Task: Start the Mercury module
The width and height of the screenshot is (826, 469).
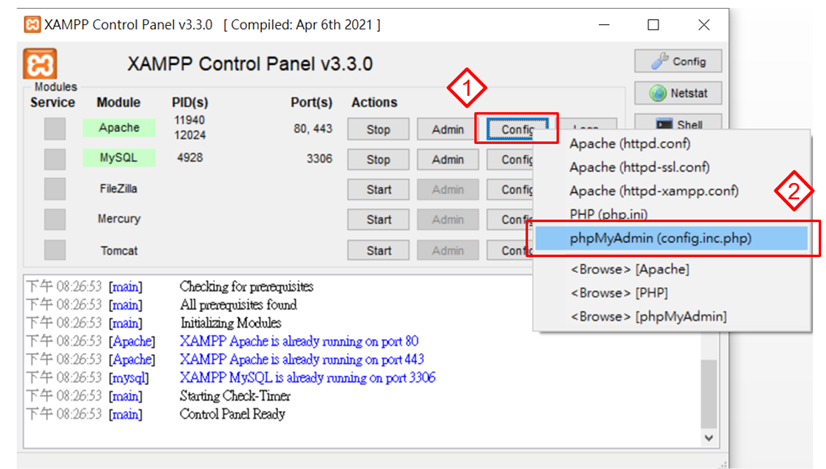Action: tap(378, 219)
